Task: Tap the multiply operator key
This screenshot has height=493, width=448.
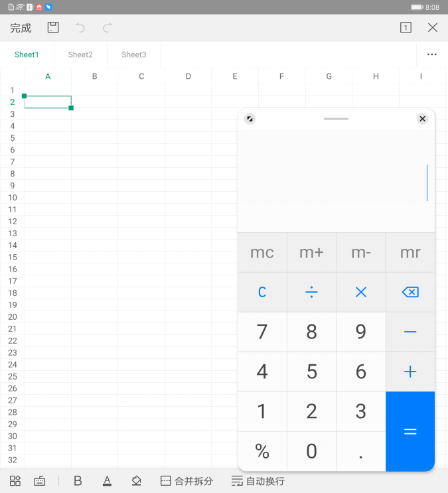Action: pyautogui.click(x=361, y=292)
